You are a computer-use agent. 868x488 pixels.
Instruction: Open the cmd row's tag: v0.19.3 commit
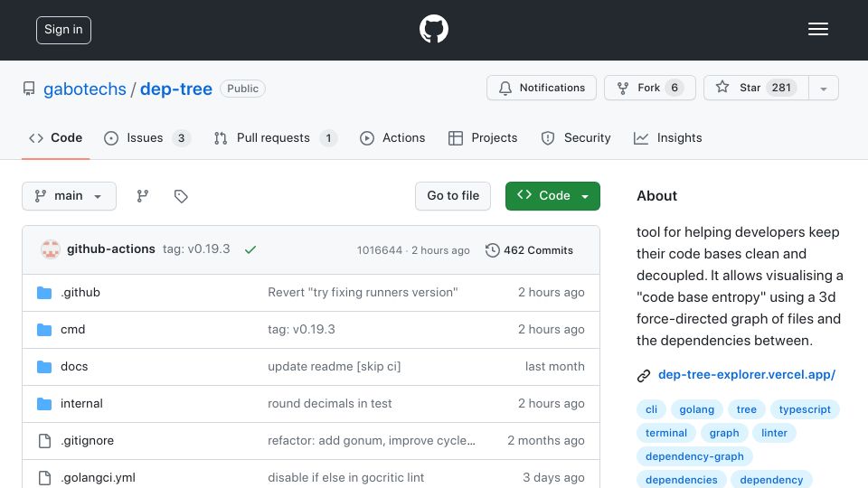(x=301, y=329)
